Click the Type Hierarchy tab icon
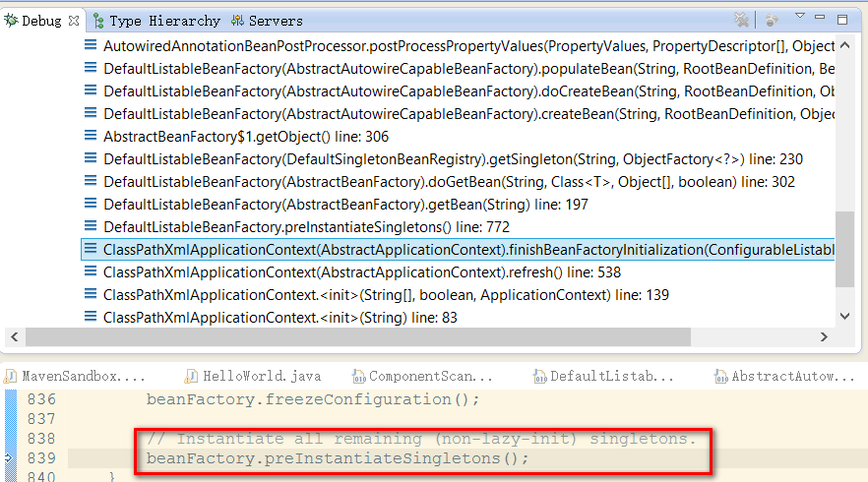 tap(98, 21)
